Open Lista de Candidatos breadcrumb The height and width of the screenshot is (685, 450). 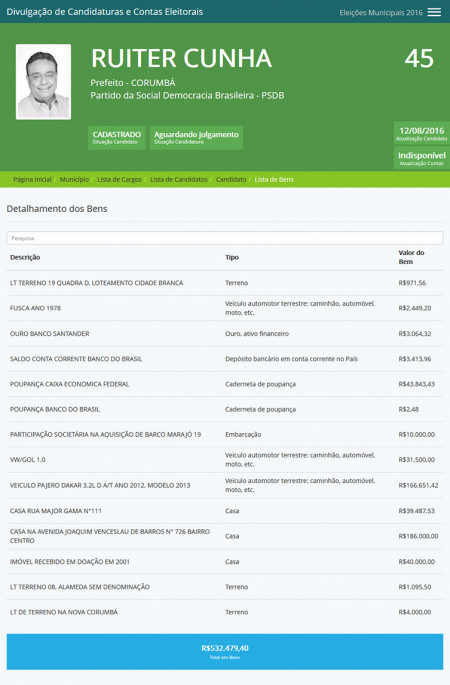click(x=179, y=180)
